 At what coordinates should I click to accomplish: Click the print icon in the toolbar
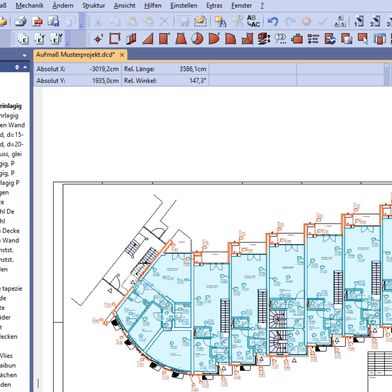click(x=21, y=22)
